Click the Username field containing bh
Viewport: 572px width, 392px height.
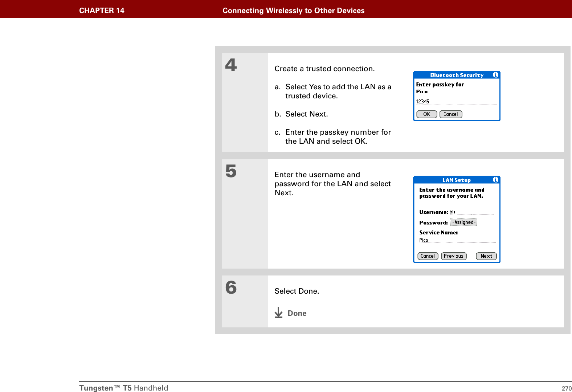(x=471, y=212)
